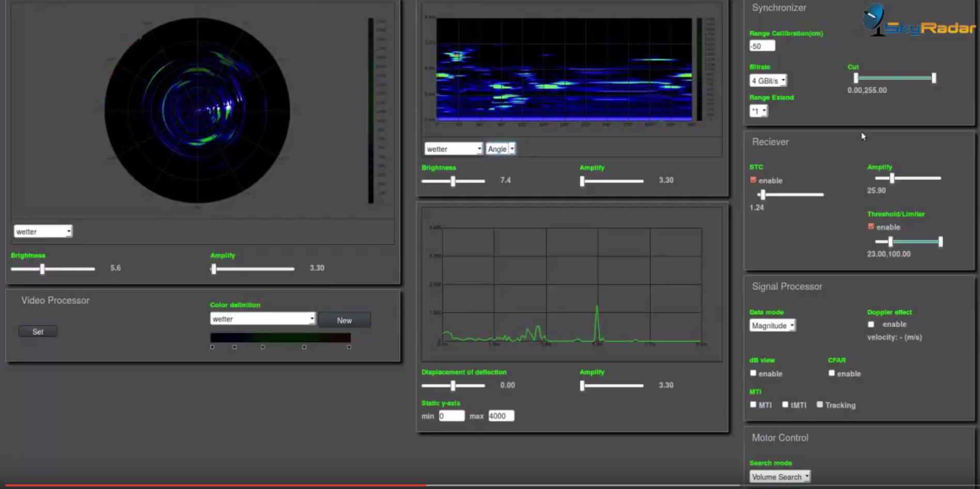This screenshot has width=980, height=489.
Task: Enable the Doppler effect checkbox
Action: 871,324
